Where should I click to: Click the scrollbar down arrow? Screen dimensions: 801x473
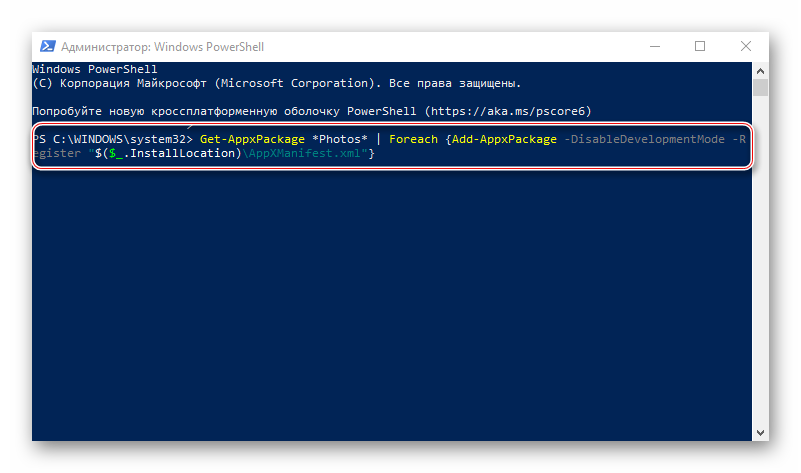pyautogui.click(x=760, y=432)
